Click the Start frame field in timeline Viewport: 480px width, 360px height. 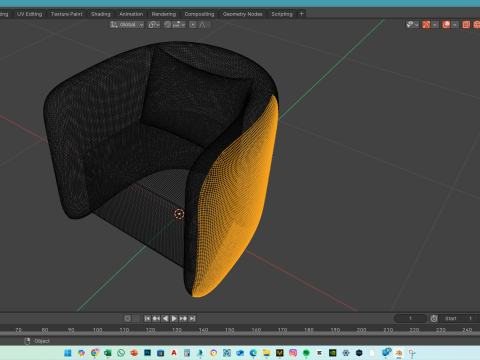point(459,319)
